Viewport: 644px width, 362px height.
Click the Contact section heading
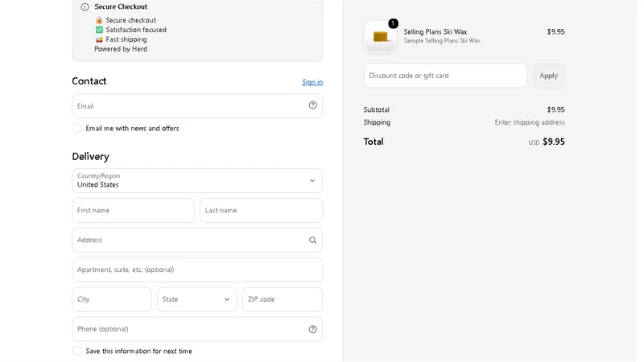coord(89,81)
